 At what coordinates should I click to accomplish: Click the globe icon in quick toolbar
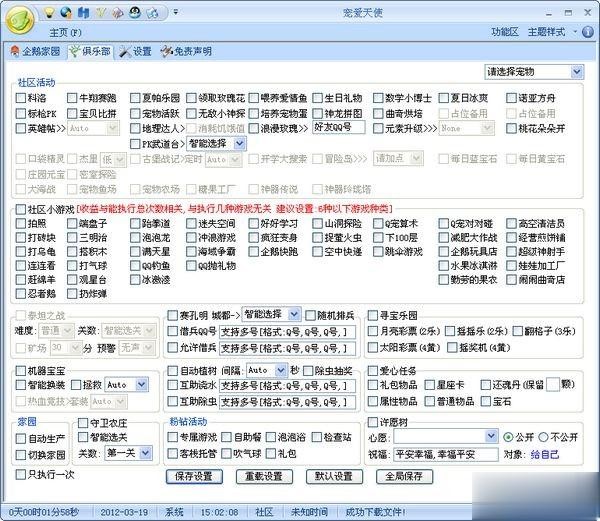click(x=65, y=12)
